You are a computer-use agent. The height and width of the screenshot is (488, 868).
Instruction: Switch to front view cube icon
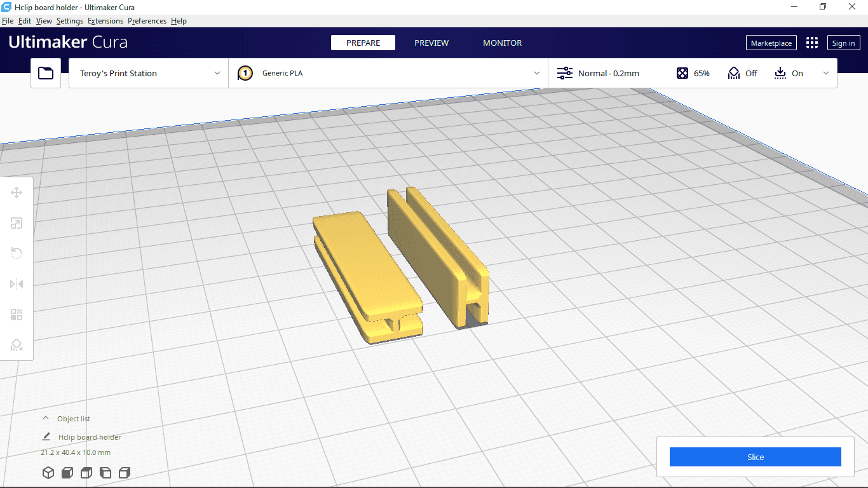tap(67, 473)
